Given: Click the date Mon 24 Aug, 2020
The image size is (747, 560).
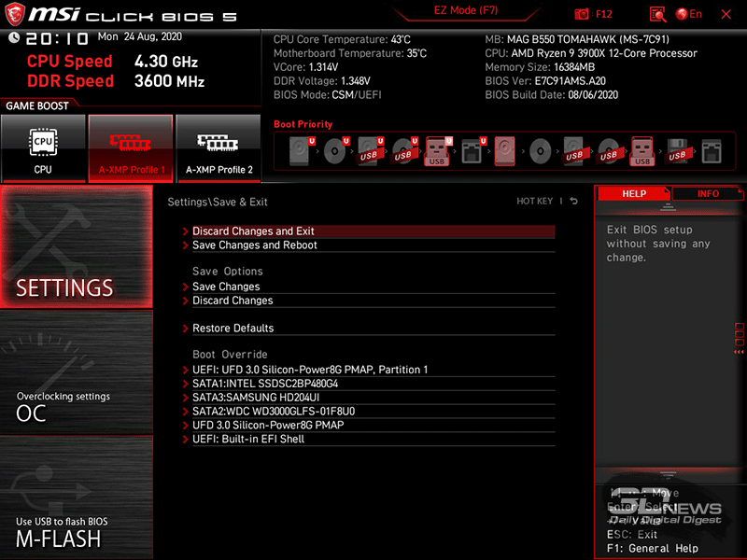Looking at the screenshot, I should 139,36.
